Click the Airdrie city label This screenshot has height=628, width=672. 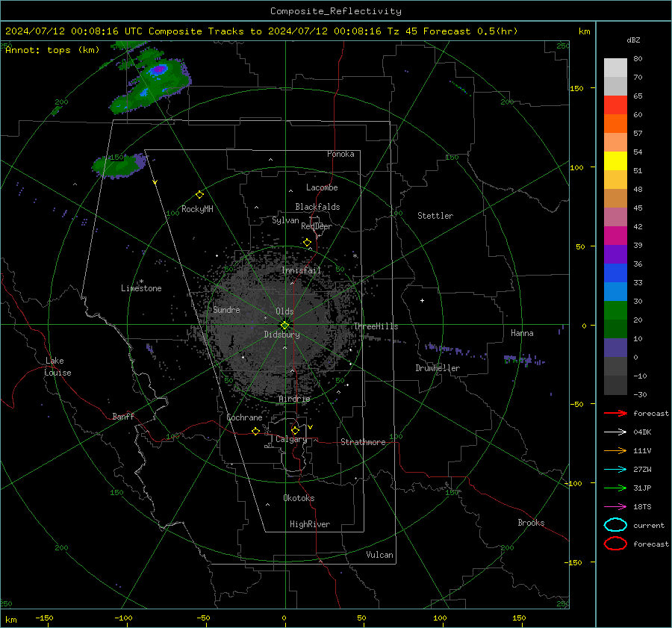tap(294, 399)
